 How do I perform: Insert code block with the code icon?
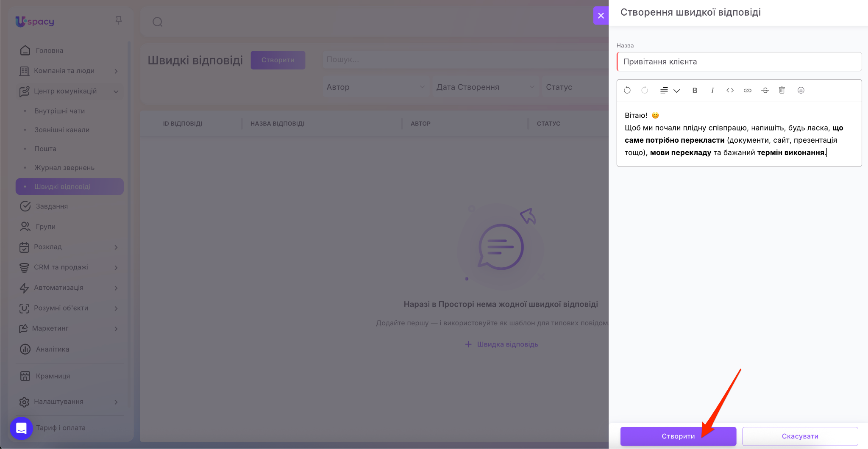[730, 90]
